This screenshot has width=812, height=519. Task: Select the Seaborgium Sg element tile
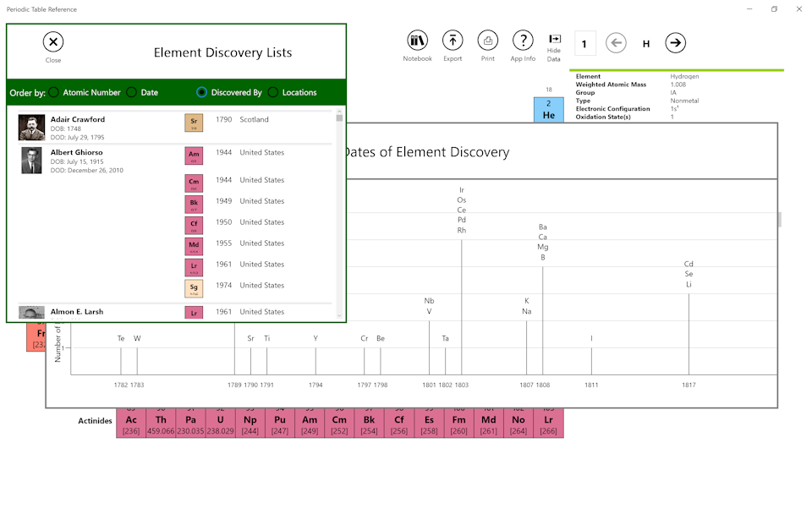pos(194,289)
